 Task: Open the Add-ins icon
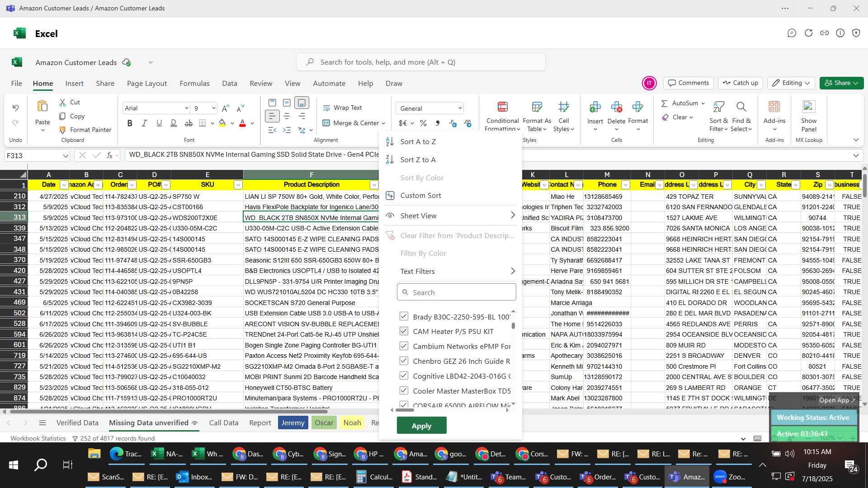(x=774, y=107)
